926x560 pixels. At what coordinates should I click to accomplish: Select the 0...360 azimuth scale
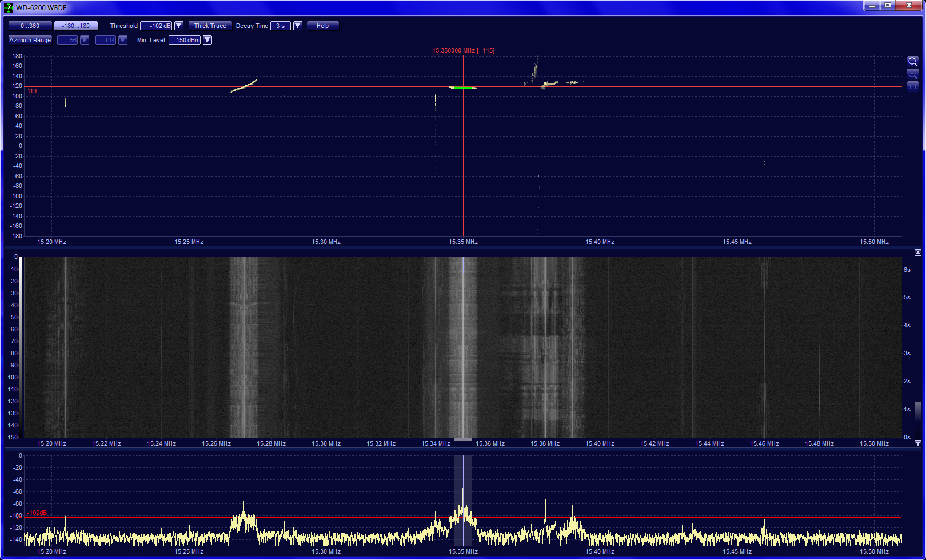tap(30, 26)
